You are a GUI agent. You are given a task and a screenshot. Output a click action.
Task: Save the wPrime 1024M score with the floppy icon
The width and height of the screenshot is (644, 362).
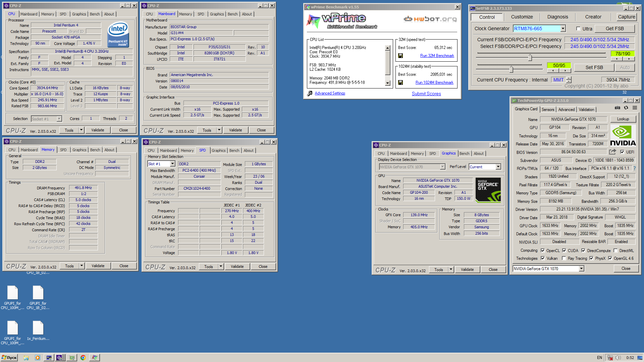pos(400,82)
